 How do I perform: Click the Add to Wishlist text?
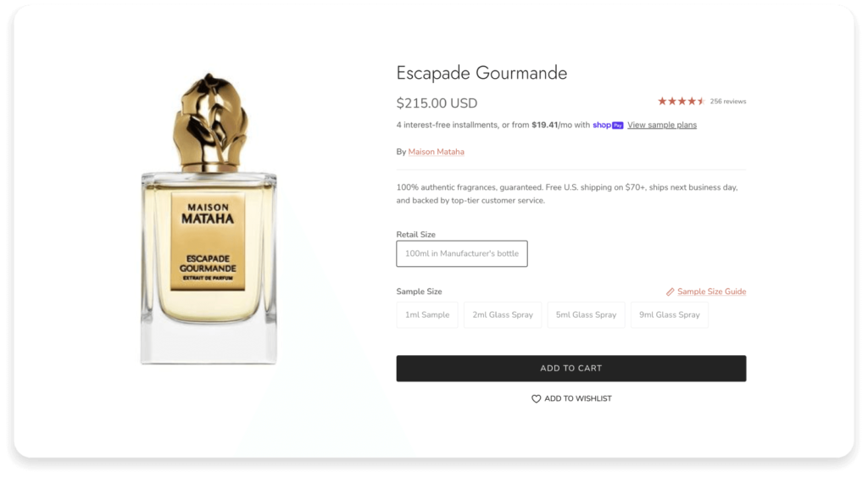pyautogui.click(x=578, y=398)
